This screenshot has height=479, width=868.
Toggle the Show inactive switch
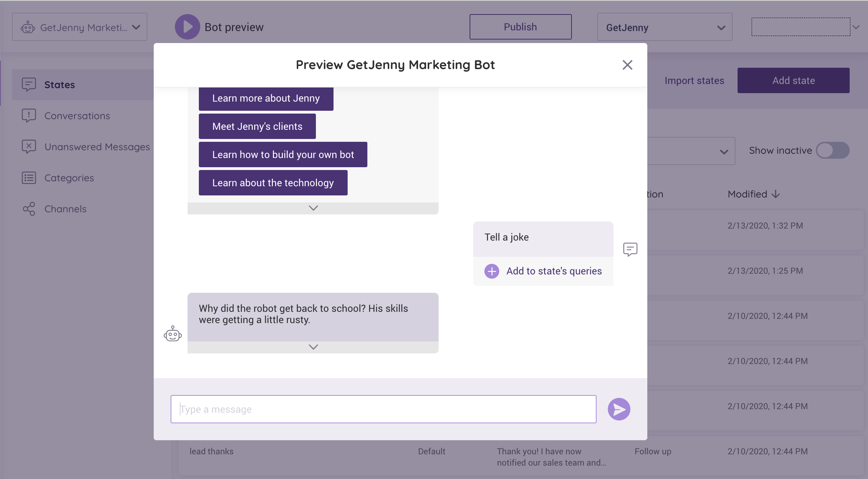click(x=832, y=151)
